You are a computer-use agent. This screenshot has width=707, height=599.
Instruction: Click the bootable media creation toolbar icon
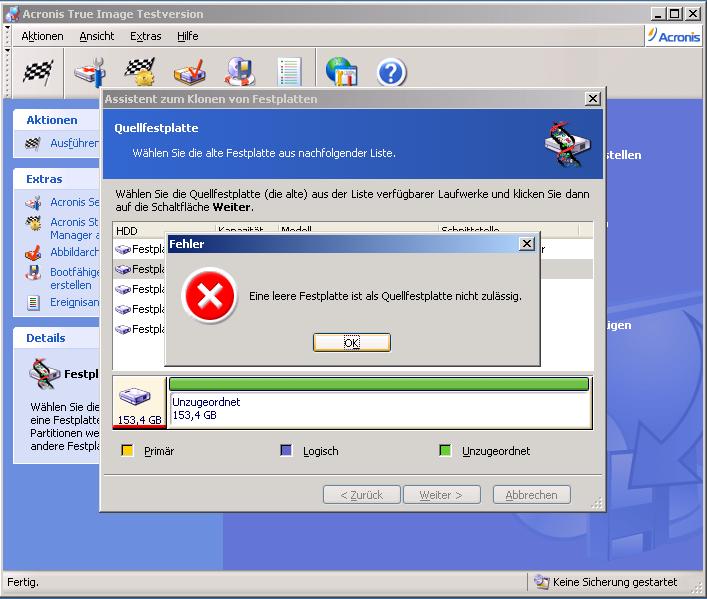[239, 72]
